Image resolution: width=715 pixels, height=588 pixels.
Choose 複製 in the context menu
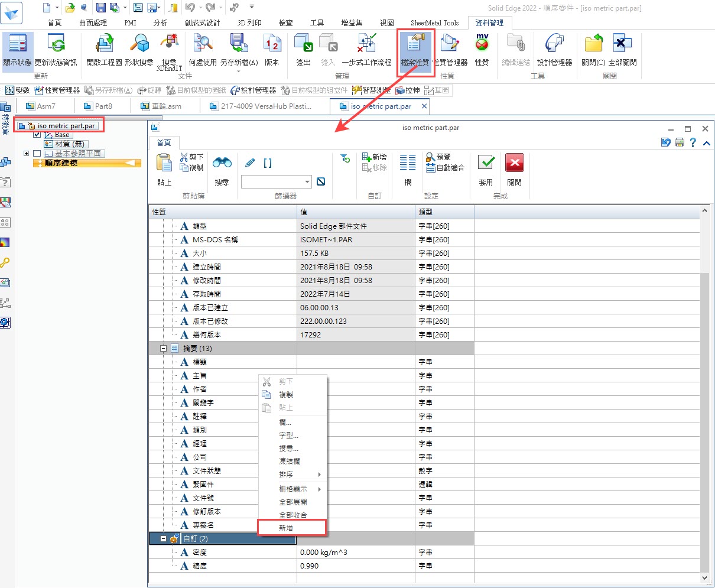[x=292, y=394]
